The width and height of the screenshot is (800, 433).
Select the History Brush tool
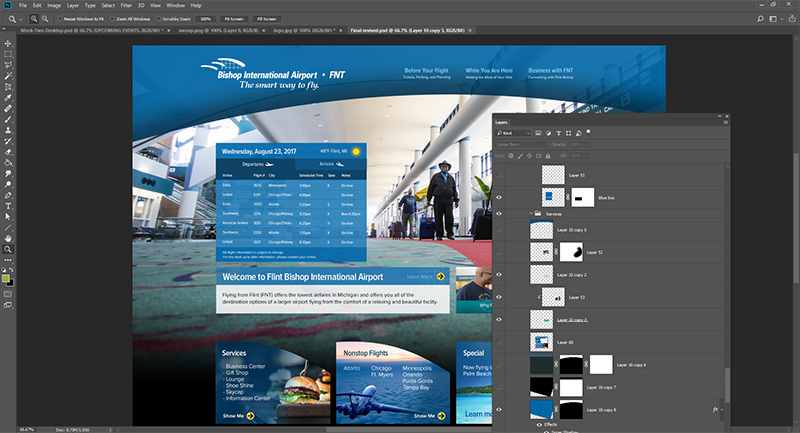(x=8, y=141)
